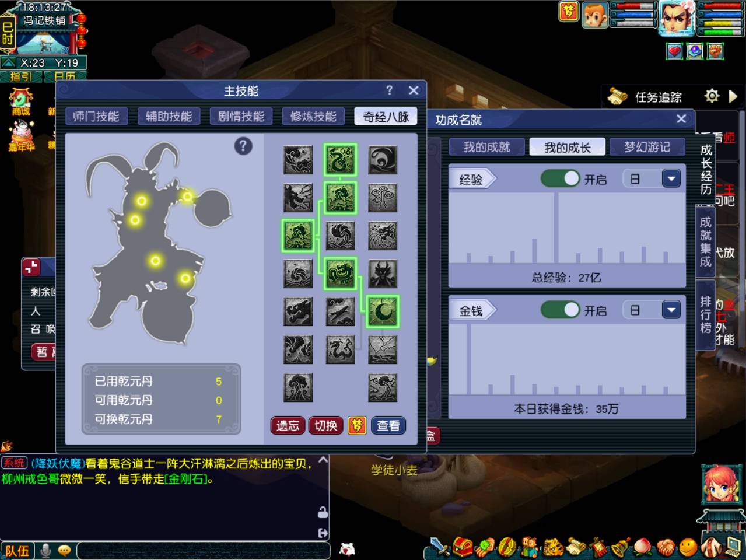Open the red-haired girl portrait
Screen dimensions: 746x560
coord(721,485)
